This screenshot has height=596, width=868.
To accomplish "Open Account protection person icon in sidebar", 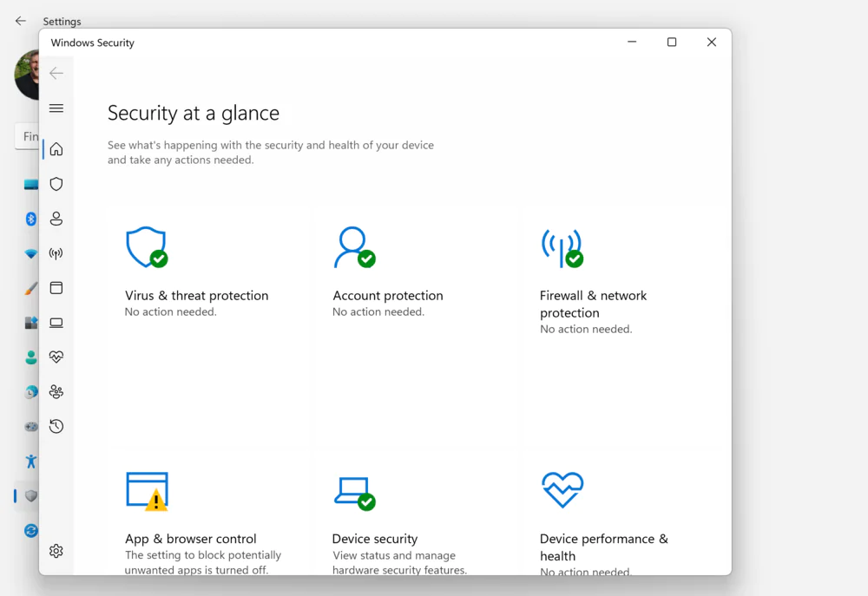I will (x=56, y=219).
